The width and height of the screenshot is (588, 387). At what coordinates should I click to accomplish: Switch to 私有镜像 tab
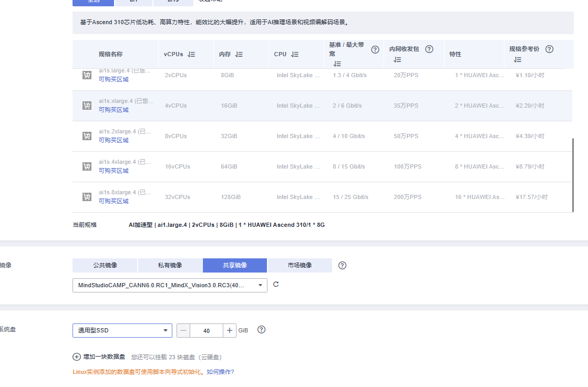click(170, 265)
